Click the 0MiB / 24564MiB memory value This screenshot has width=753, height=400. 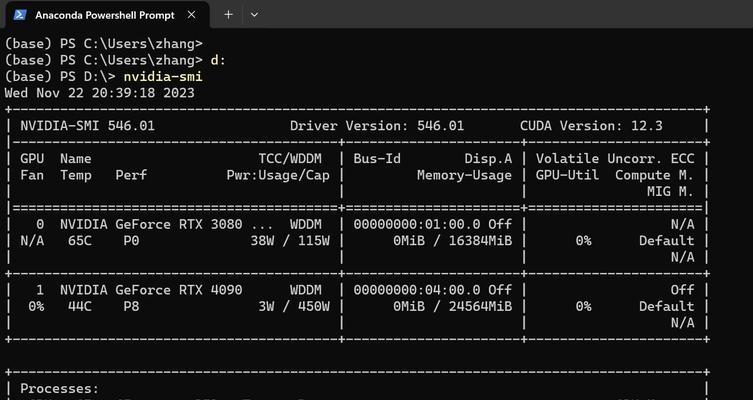[x=452, y=306]
